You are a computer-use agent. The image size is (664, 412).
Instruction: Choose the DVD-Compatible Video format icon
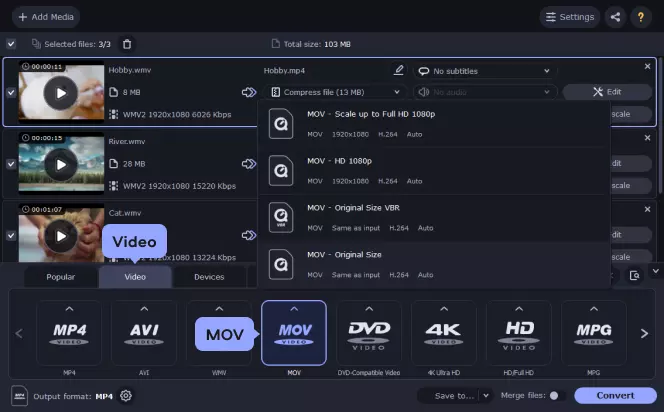369,333
